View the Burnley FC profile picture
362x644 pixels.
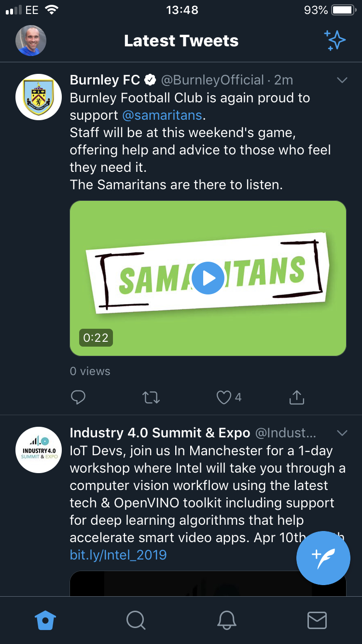[39, 97]
